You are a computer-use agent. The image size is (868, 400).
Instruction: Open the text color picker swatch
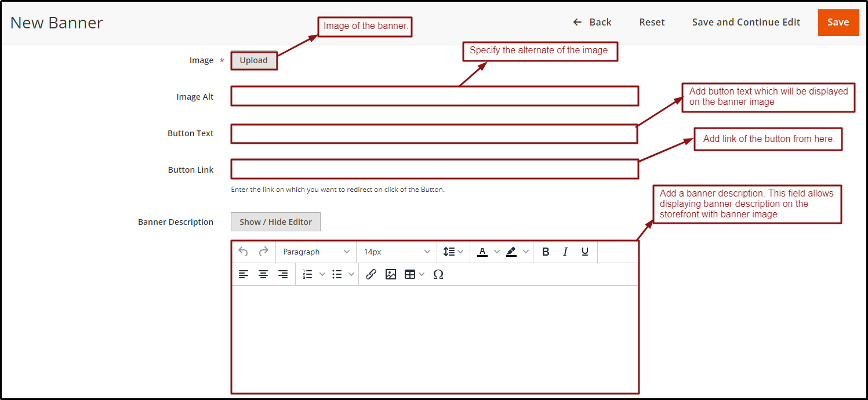click(483, 252)
